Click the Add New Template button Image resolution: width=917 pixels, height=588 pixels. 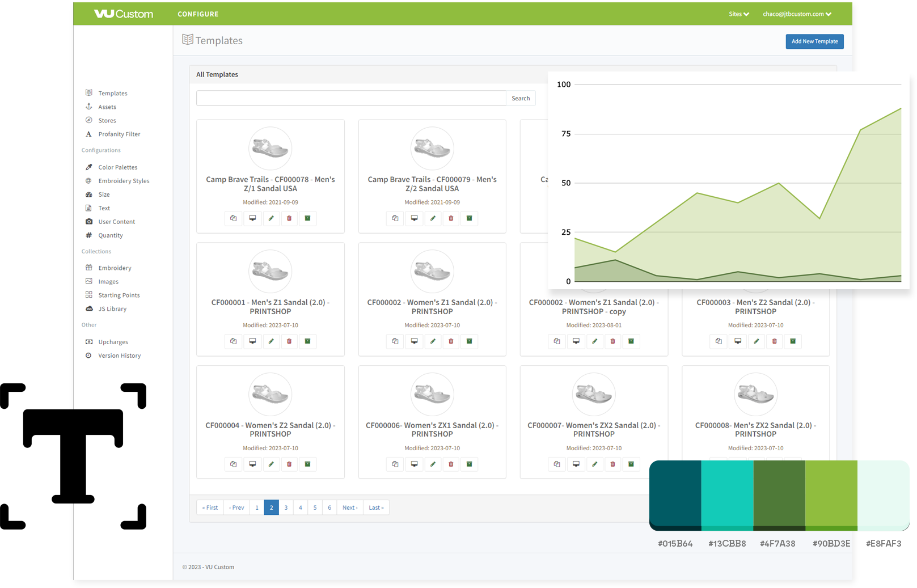[814, 41]
